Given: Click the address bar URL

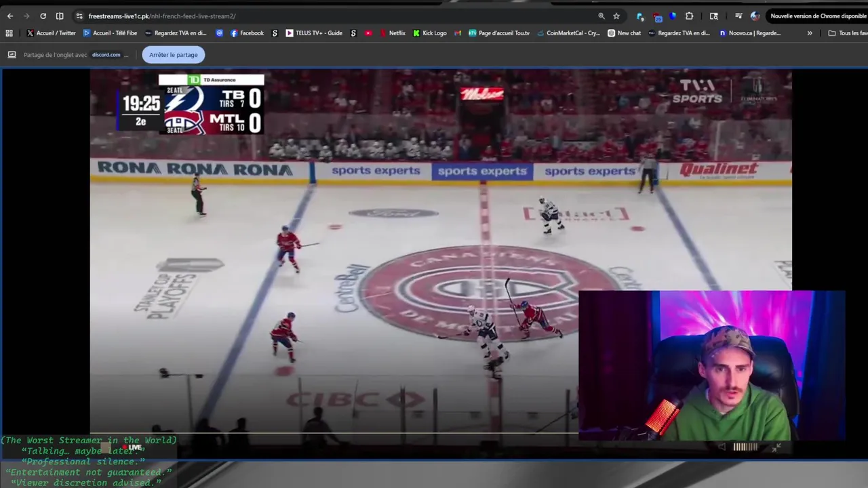Looking at the screenshot, I should click(161, 16).
